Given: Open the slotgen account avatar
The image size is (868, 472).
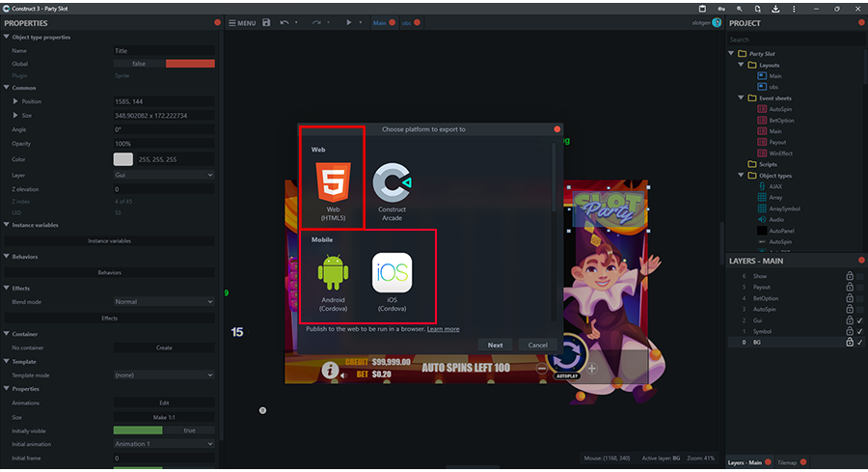Looking at the screenshot, I should (x=717, y=23).
